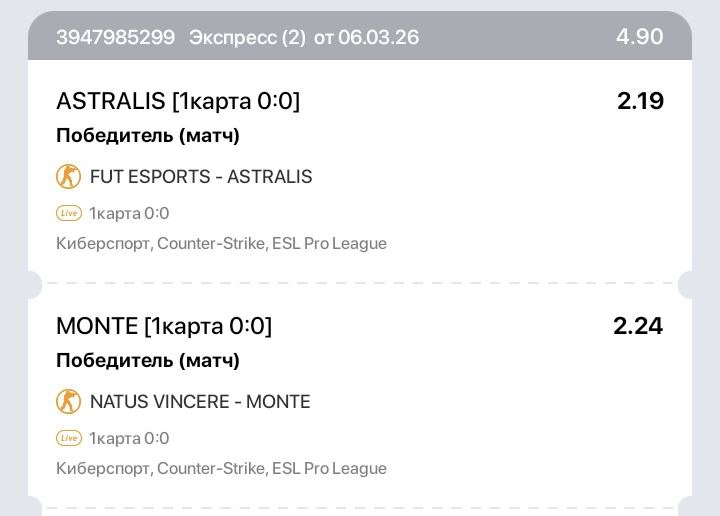Click the 2.24 odds value
The width and height of the screenshot is (720, 516).
[638, 326]
